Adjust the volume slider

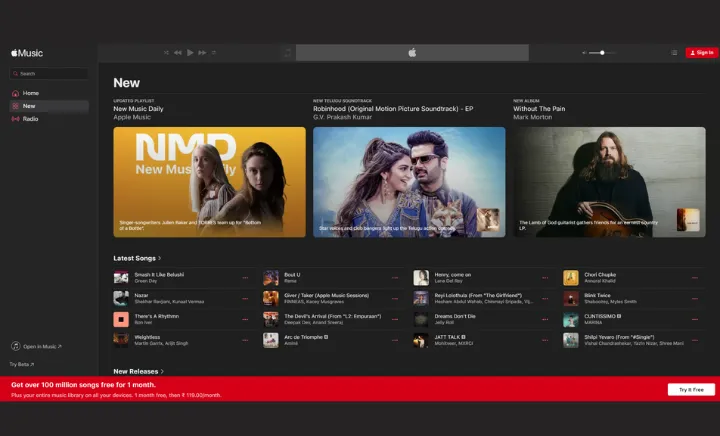(x=602, y=53)
